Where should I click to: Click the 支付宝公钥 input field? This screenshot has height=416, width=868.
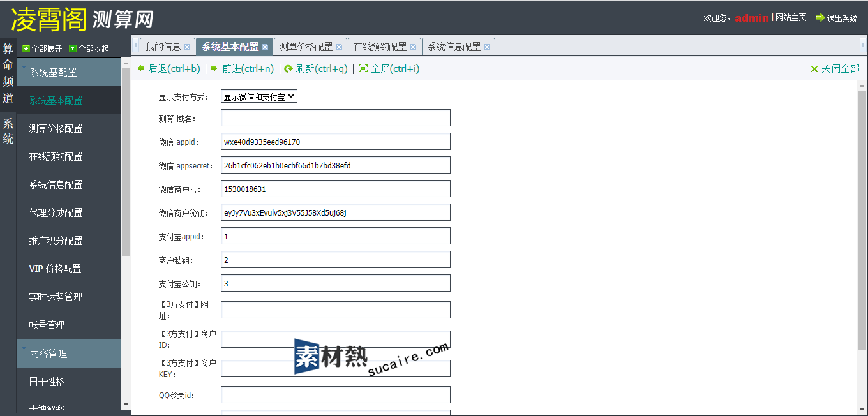click(x=336, y=283)
